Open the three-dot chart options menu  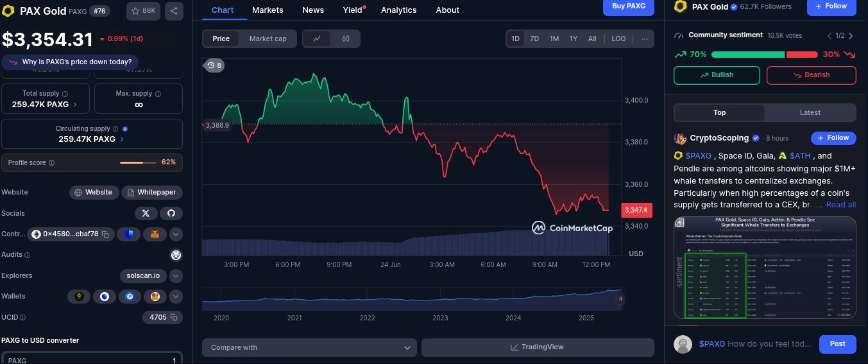click(645, 39)
